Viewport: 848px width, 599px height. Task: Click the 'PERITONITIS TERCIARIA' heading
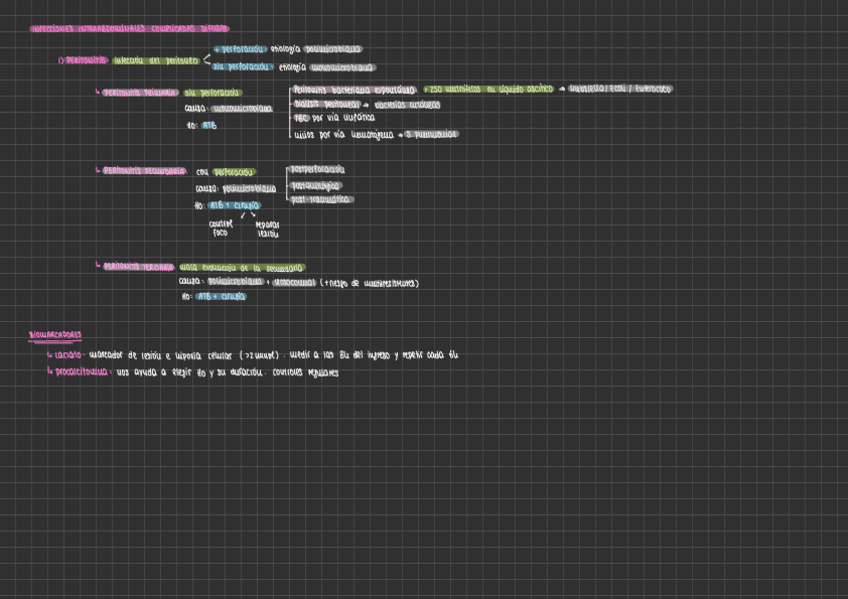138,267
